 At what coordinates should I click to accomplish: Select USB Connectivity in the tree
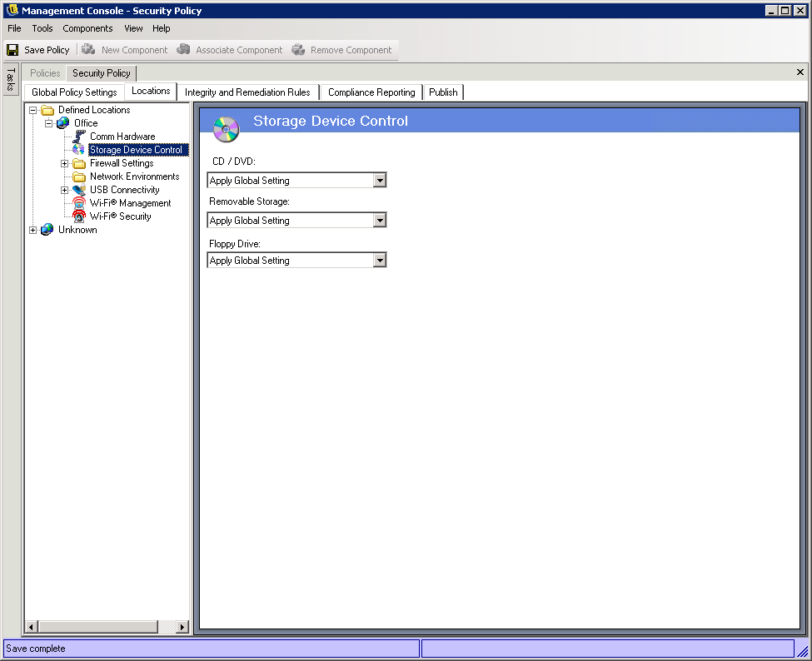point(124,190)
